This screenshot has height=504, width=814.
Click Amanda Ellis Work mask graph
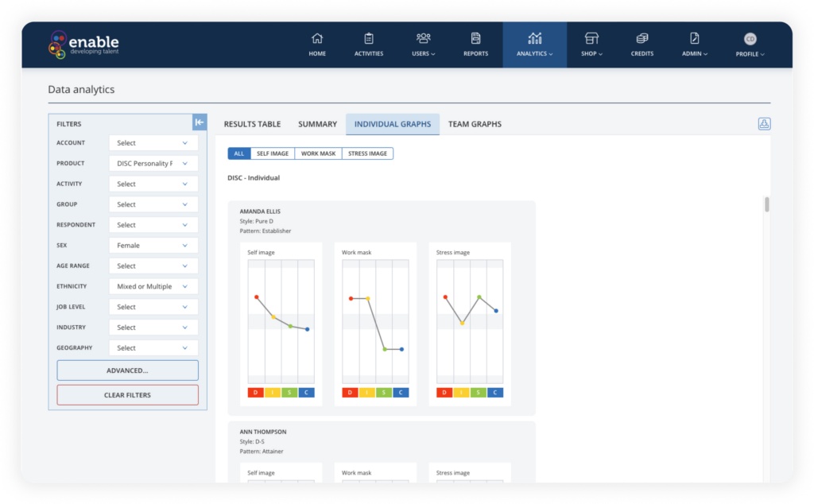(375, 322)
